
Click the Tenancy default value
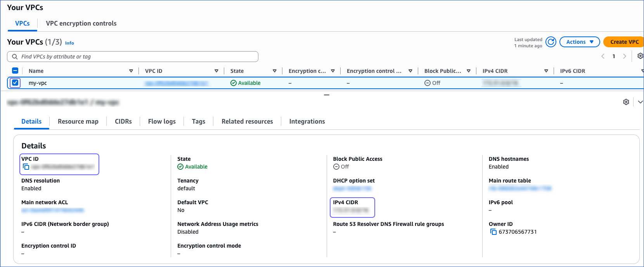click(x=186, y=188)
